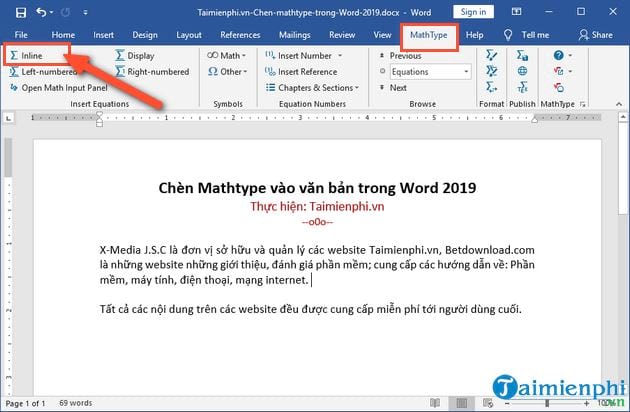630x412 pixels.
Task: Insert a Right-numbered equation
Action: (151, 72)
